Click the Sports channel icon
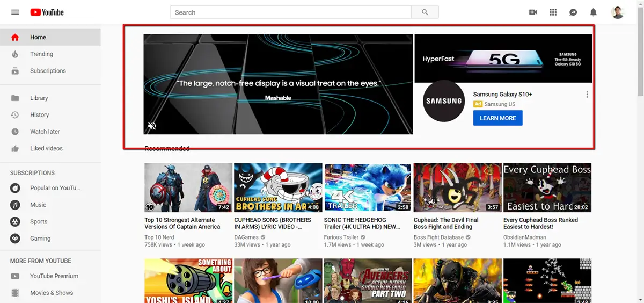Viewport: 644px width, 303px height. pos(16,221)
